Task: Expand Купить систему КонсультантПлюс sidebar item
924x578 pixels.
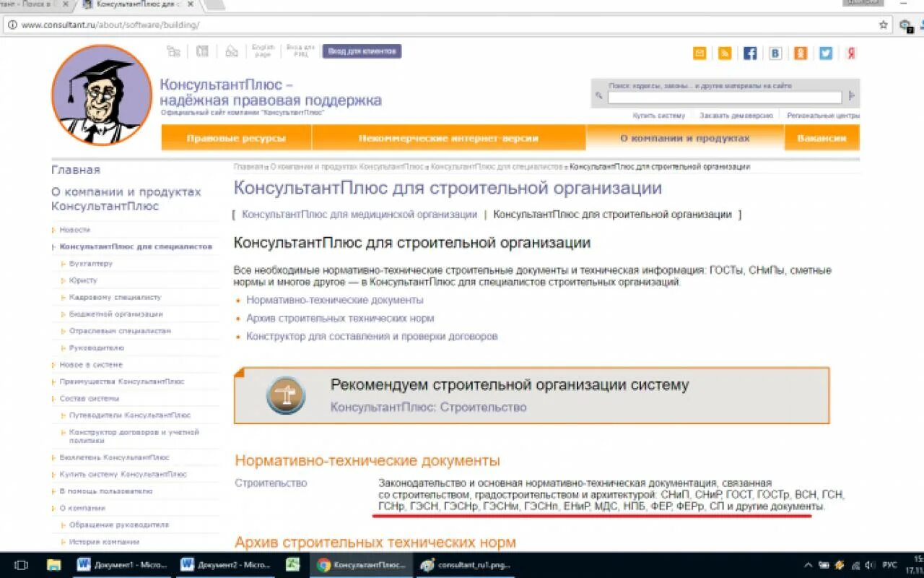Action: 53,475
